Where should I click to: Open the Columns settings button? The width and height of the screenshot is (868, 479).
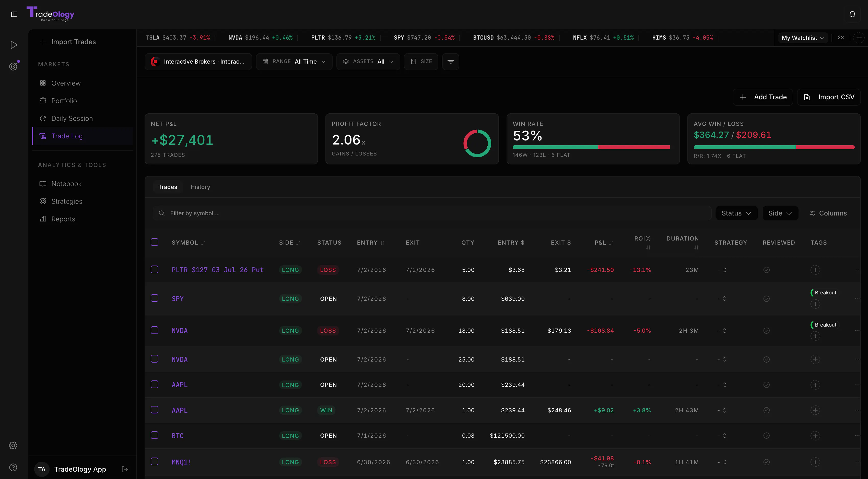point(828,213)
